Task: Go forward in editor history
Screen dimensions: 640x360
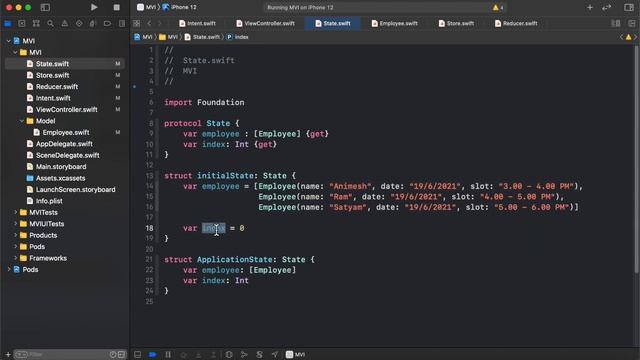Action: (160, 24)
